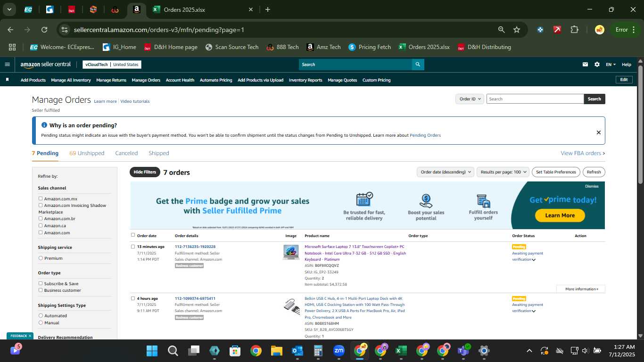644x362 pixels.
Task: Select order 112-7136235-1920228 checkbox
Action: (x=133, y=247)
